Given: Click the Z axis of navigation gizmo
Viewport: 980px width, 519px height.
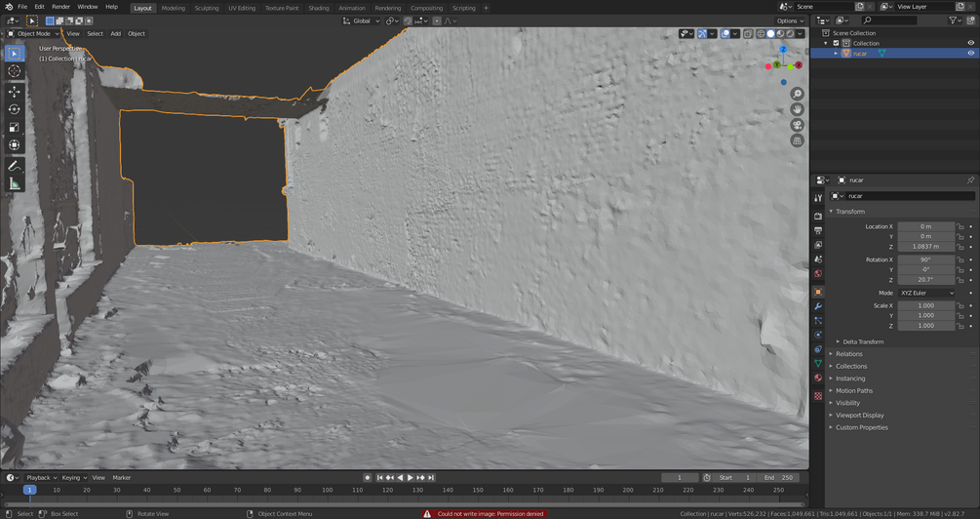Looking at the screenshot, I should pyautogui.click(x=783, y=49).
